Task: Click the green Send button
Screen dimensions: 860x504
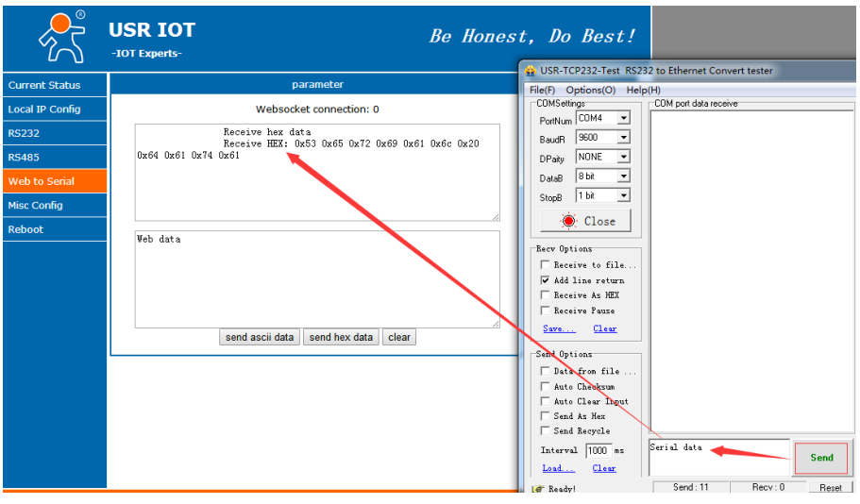Action: click(821, 458)
